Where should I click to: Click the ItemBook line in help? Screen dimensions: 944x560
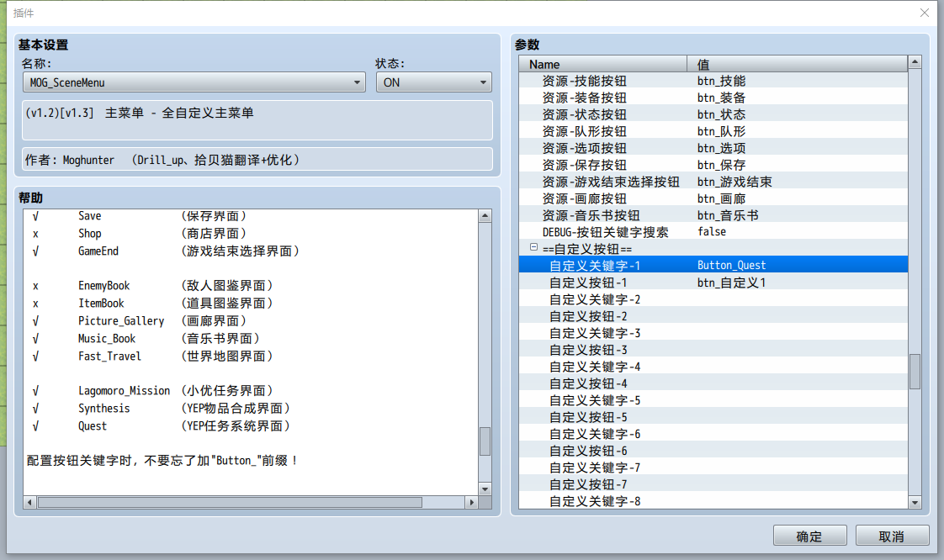click(153, 303)
